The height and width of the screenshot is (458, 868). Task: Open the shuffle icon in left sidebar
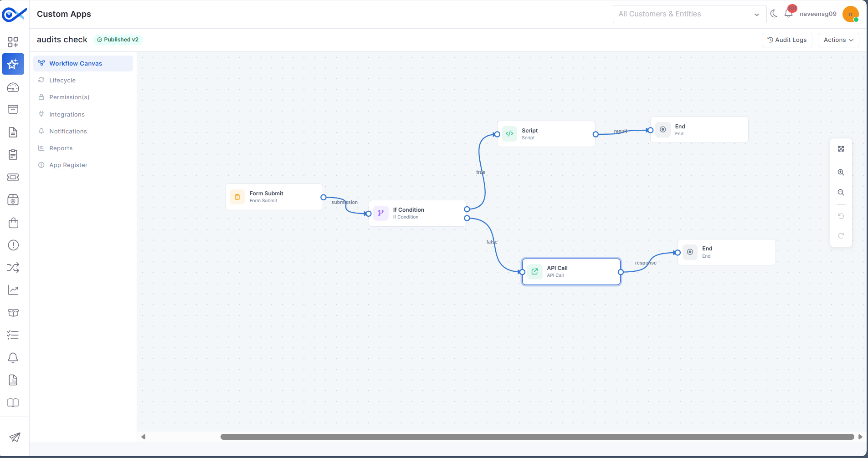tap(13, 268)
